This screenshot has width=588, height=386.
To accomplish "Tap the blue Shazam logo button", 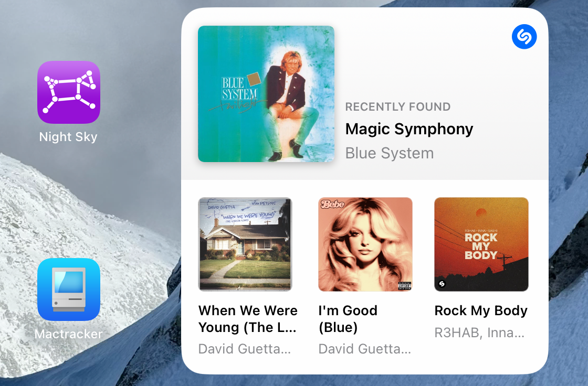I will coord(524,37).
